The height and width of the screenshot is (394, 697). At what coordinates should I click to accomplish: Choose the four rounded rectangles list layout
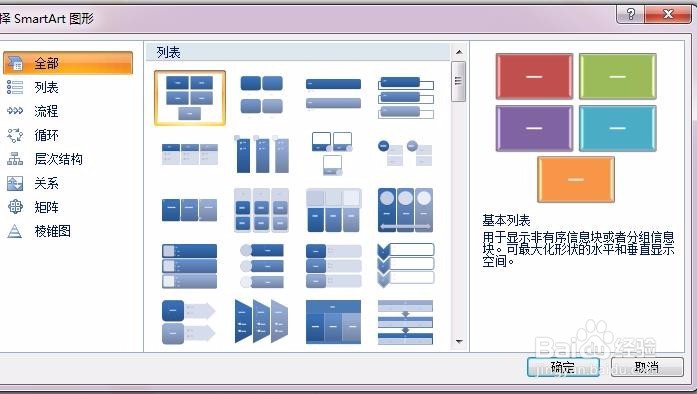point(261,94)
